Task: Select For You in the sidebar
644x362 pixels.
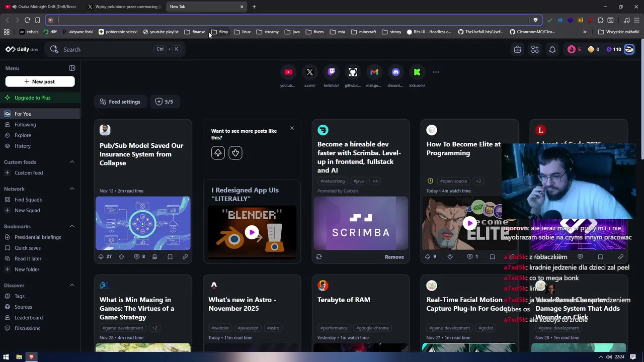Action: pos(40,114)
